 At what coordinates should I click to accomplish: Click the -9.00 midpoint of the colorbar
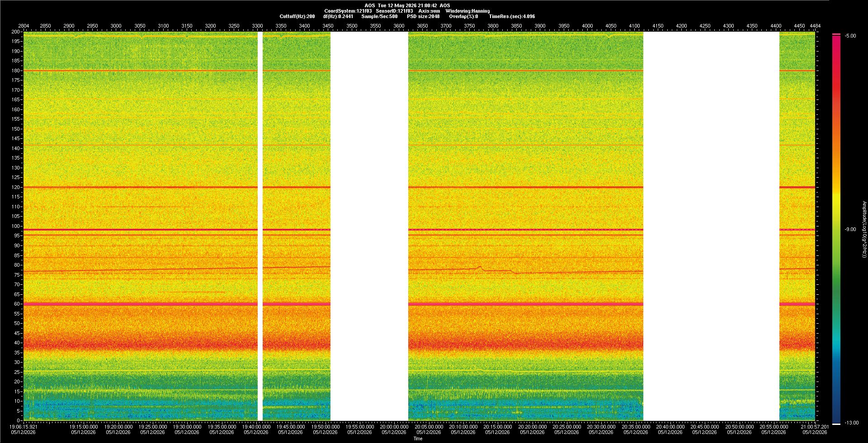coord(850,229)
